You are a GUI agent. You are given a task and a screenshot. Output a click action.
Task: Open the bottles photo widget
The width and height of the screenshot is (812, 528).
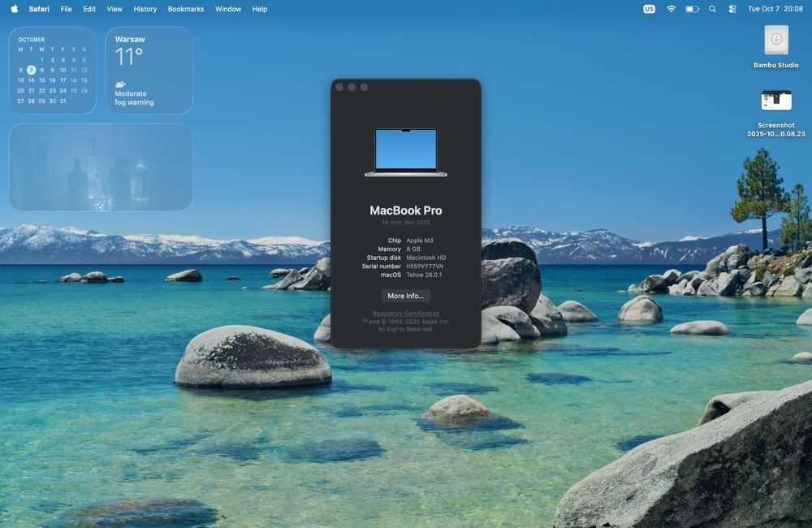pyautogui.click(x=101, y=167)
